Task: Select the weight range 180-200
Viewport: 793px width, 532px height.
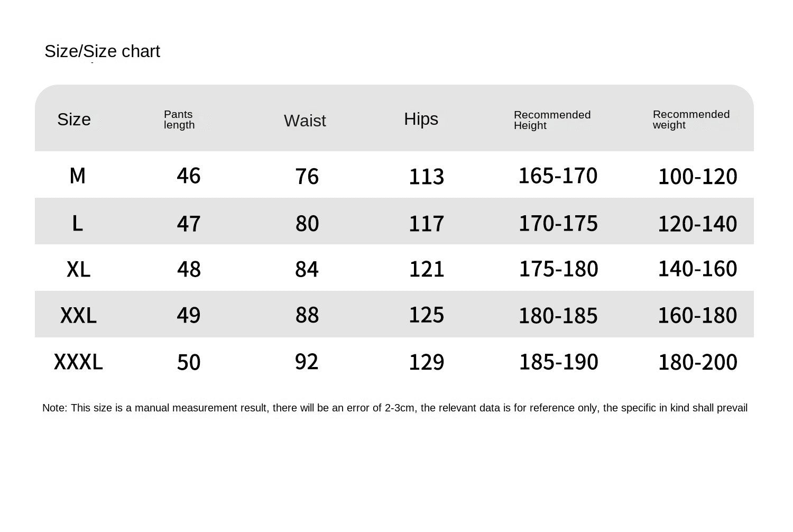Action: (697, 362)
